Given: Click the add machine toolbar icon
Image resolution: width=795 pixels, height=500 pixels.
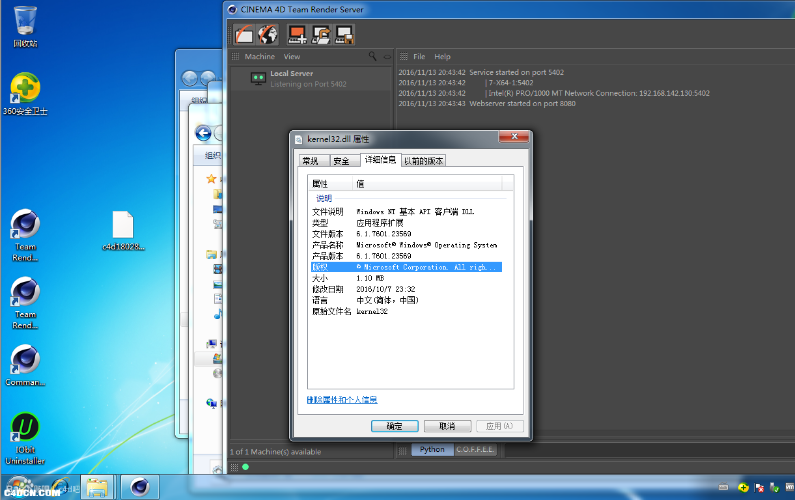Looking at the screenshot, I should 297,34.
